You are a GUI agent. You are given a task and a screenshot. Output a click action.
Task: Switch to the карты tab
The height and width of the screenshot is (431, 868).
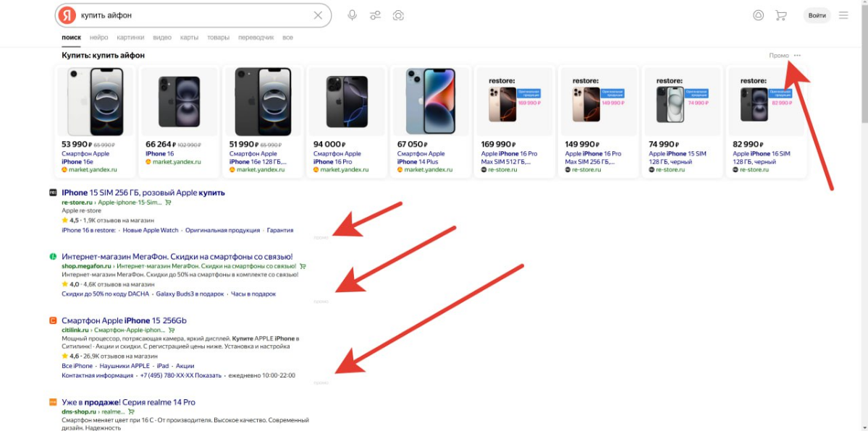[190, 38]
